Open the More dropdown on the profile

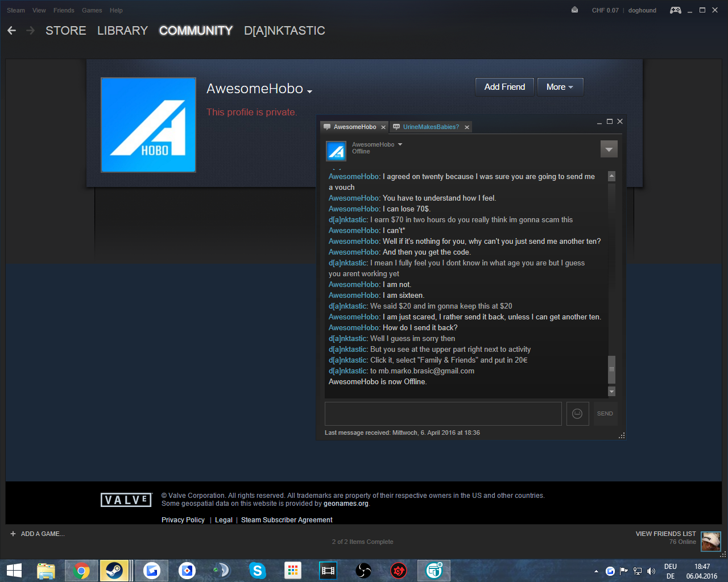point(560,87)
